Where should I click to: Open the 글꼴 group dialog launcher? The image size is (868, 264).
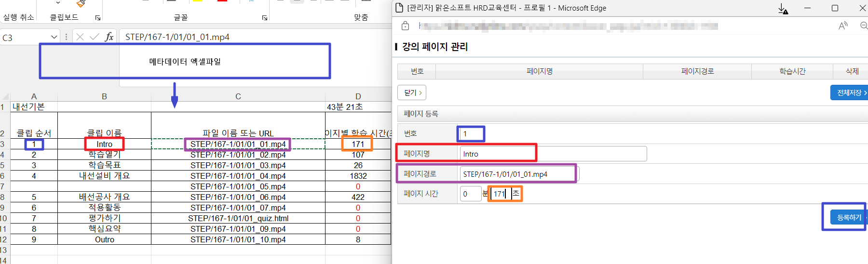click(265, 18)
